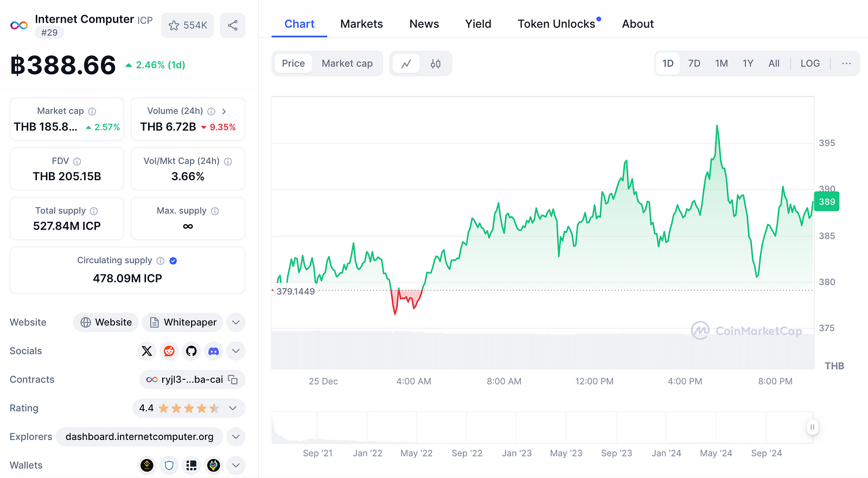Image resolution: width=868 pixels, height=478 pixels.
Task: Open the Whitepaper link
Action: pyautogui.click(x=183, y=322)
